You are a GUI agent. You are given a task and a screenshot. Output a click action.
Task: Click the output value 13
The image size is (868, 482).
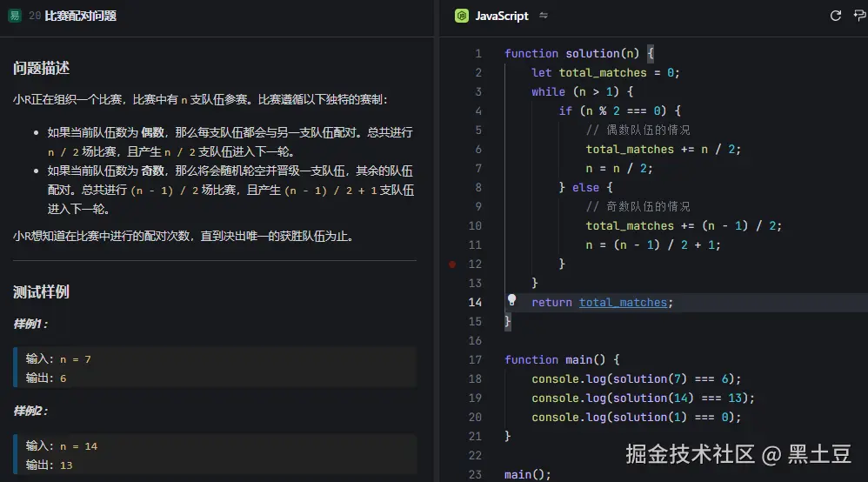click(x=66, y=465)
